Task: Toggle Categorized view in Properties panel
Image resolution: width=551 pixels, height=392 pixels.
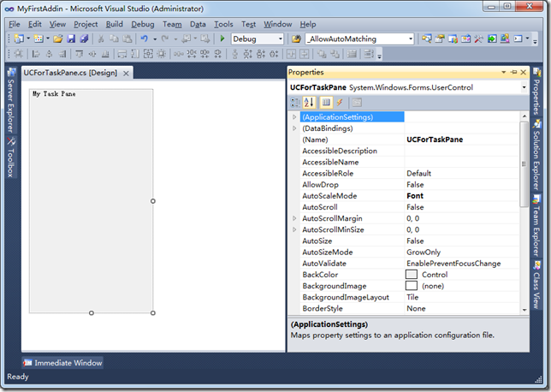Action: click(295, 103)
